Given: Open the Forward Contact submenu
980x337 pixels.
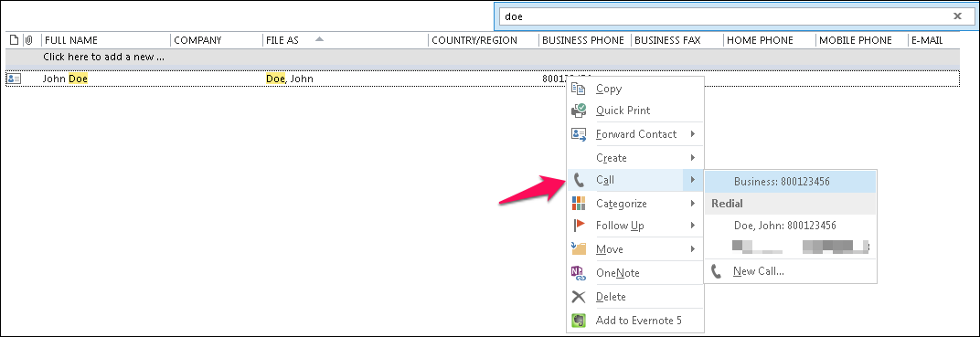Looking at the screenshot, I should [634, 134].
